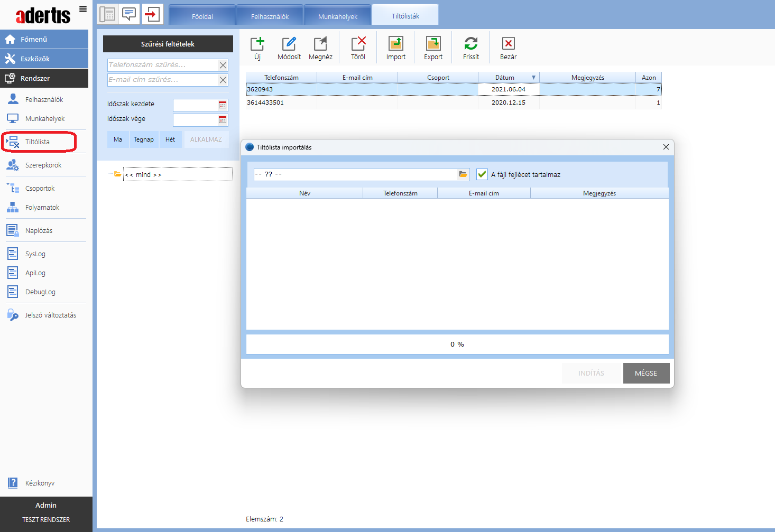This screenshot has width=775, height=532.
Task: Click the Telefonszám szűrés input field
Action: tap(163, 65)
